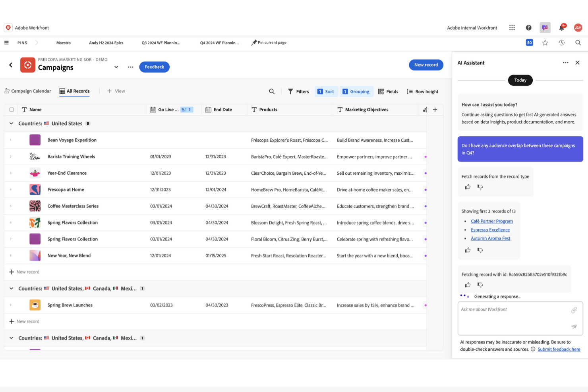Open the Help question mark icon
This screenshot has height=392, width=588.
pyautogui.click(x=528, y=28)
